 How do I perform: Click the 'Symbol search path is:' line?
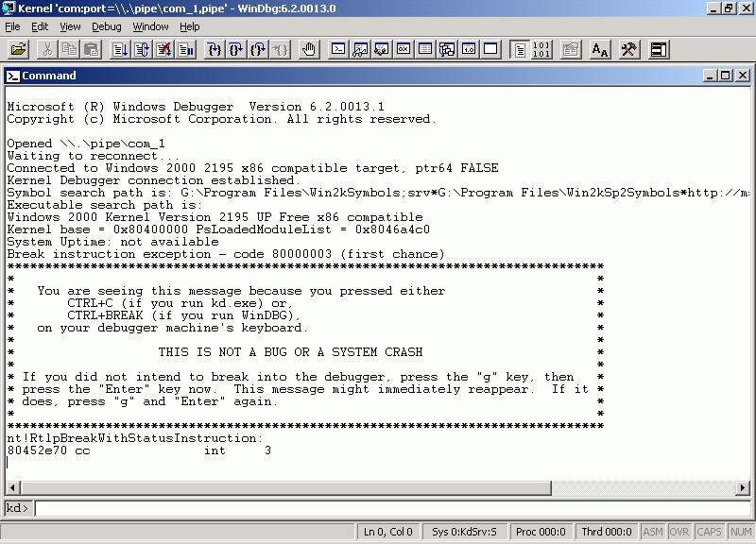pyautogui.click(x=379, y=193)
